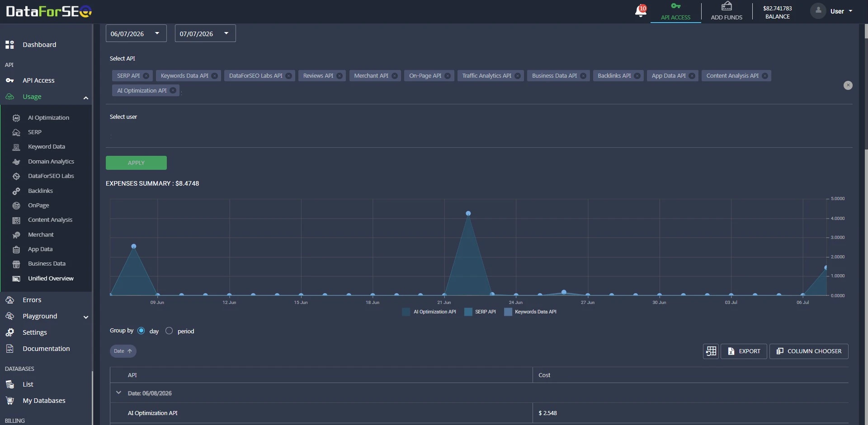Viewport: 868px width, 425px height.
Task: Click the DataForSEO logo
Action: (49, 11)
